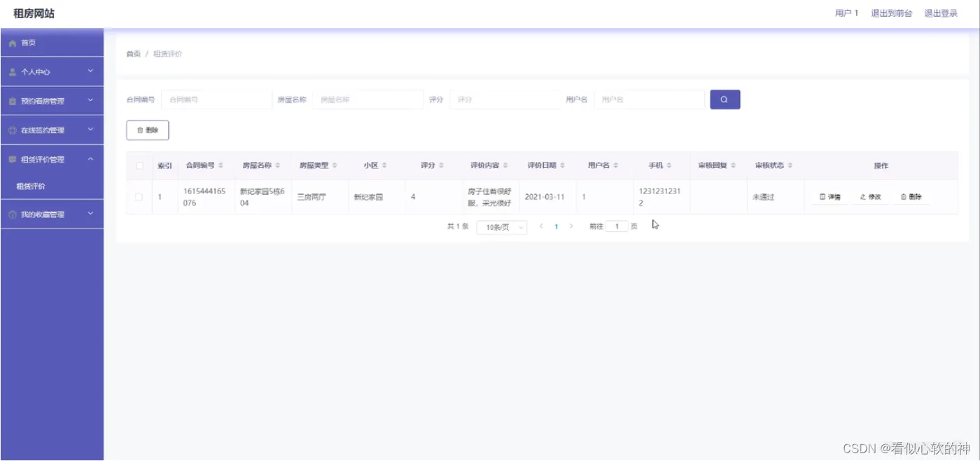Expand the 预约看房管理 menu chevron
980x461 pixels.
(90, 101)
